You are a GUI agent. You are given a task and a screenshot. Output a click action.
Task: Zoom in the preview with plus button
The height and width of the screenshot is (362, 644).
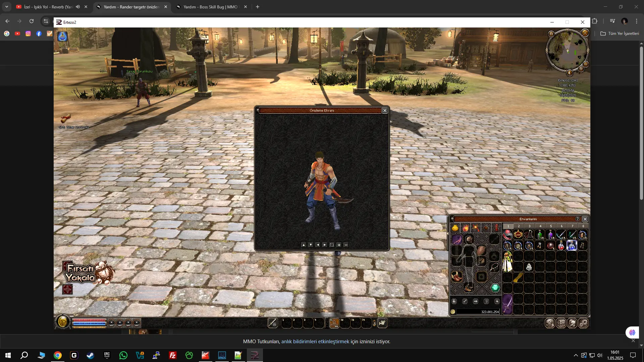[x=339, y=245]
